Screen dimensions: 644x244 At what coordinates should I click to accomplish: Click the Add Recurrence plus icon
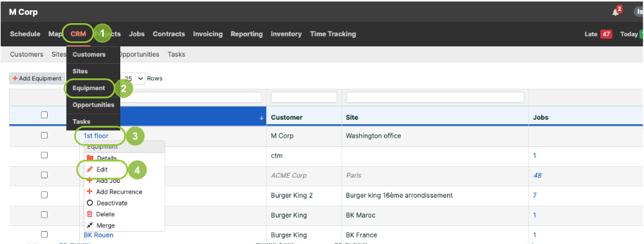90,192
